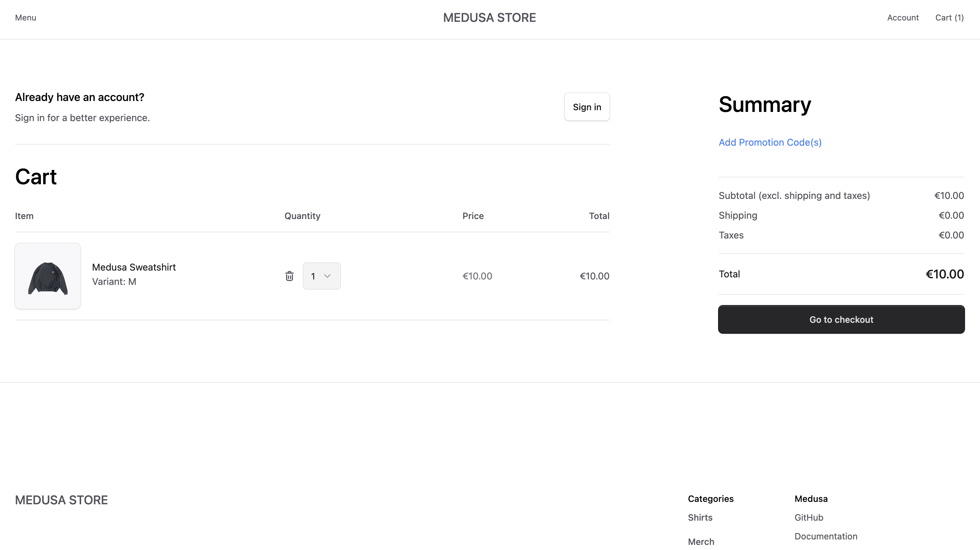This screenshot has height=550, width=980.
Task: Click the MEDUSA STORE footer logo
Action: click(x=61, y=500)
